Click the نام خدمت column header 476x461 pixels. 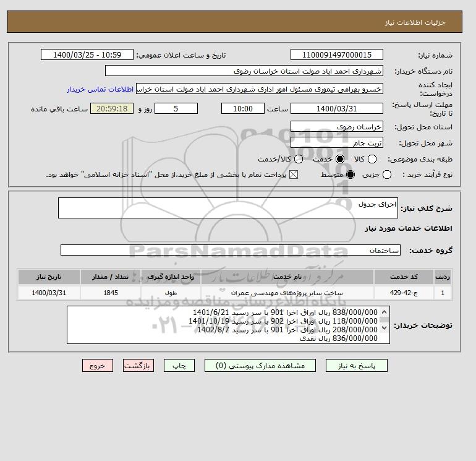click(287, 277)
